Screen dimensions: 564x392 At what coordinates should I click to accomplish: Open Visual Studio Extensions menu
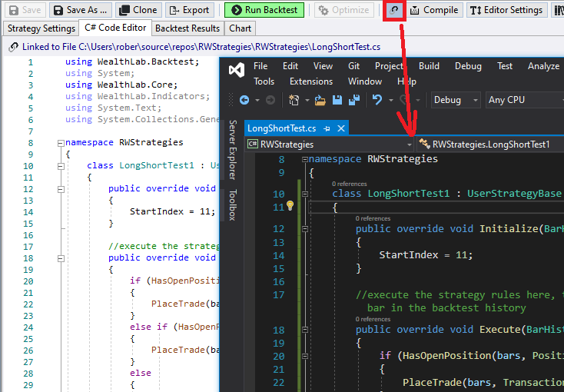coord(311,81)
